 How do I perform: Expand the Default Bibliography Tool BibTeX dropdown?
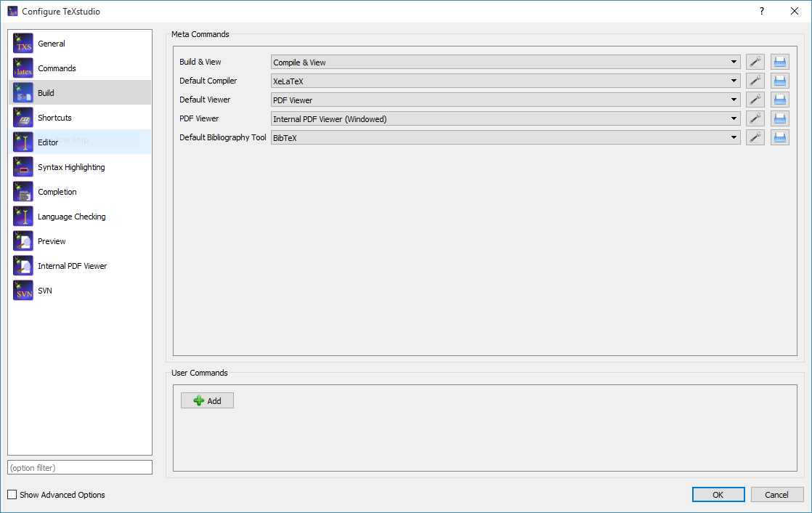tap(506, 138)
